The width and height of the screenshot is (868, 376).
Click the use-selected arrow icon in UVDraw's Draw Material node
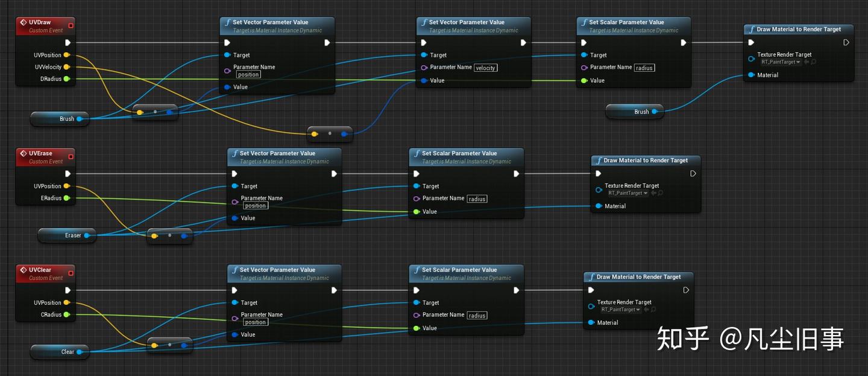[806, 62]
